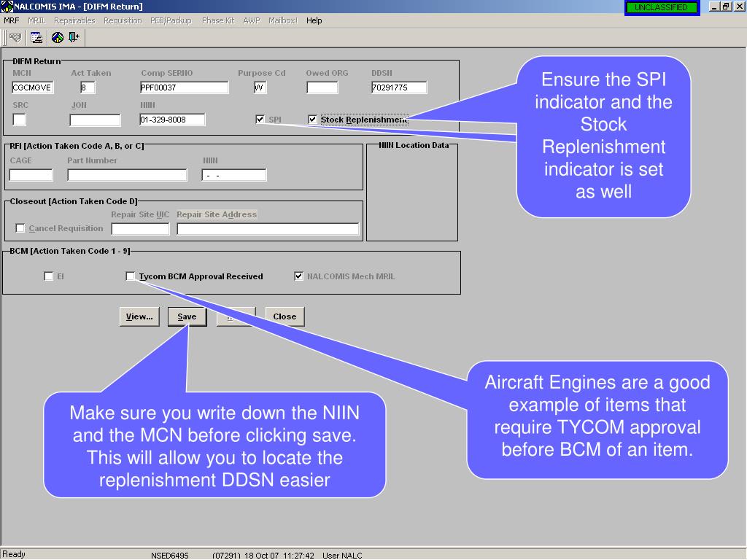Open the Repairables menu
747x560 pixels.
(74, 20)
